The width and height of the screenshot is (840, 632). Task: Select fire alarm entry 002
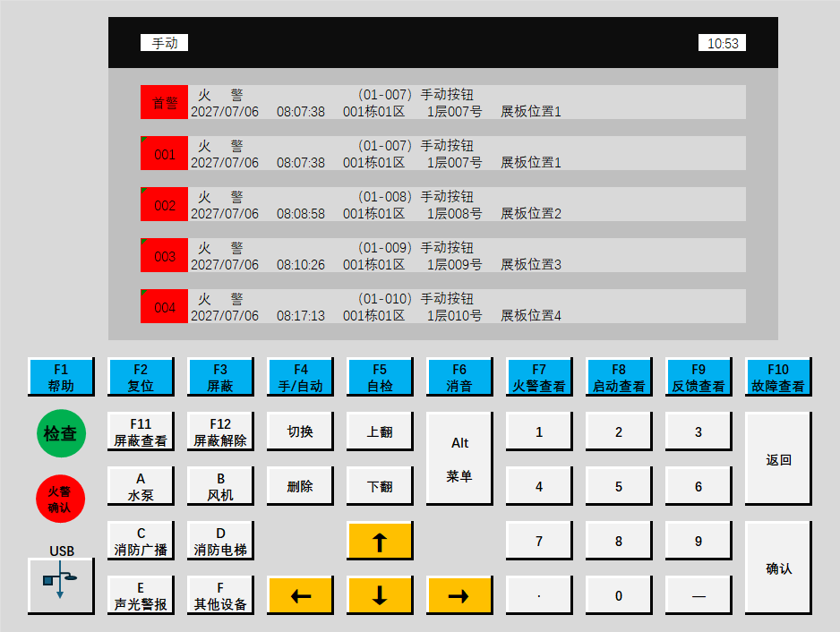coord(443,204)
